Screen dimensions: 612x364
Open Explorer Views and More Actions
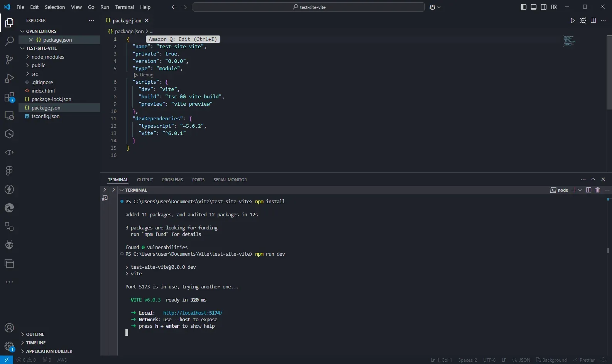[x=91, y=20]
